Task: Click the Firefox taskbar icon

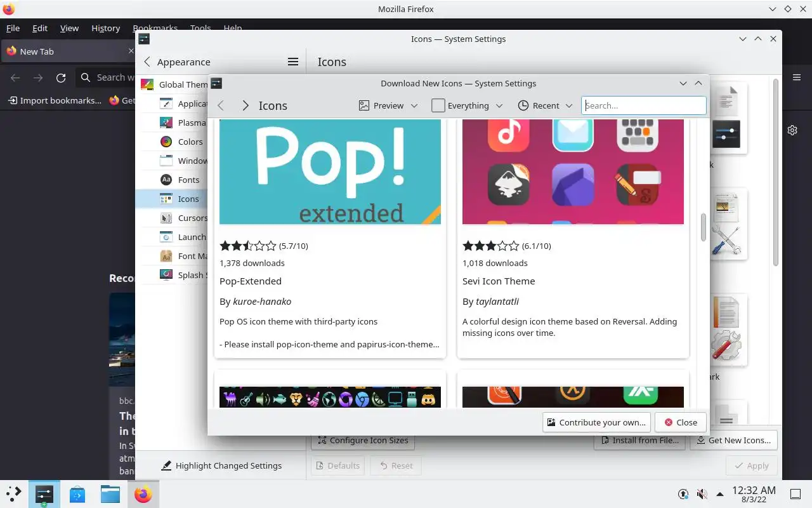Action: (143, 494)
